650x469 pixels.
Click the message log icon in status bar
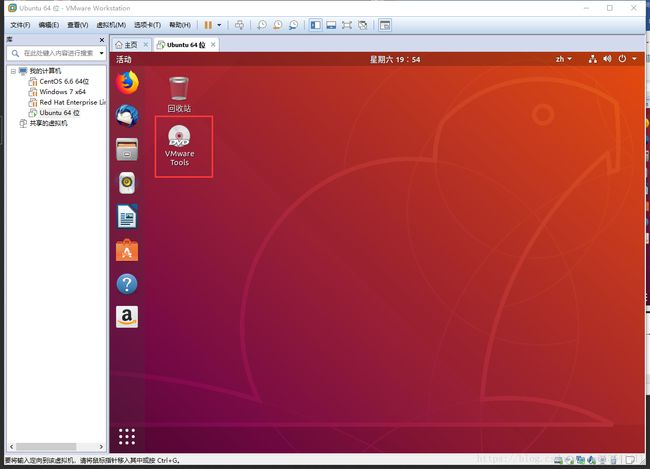(629, 459)
